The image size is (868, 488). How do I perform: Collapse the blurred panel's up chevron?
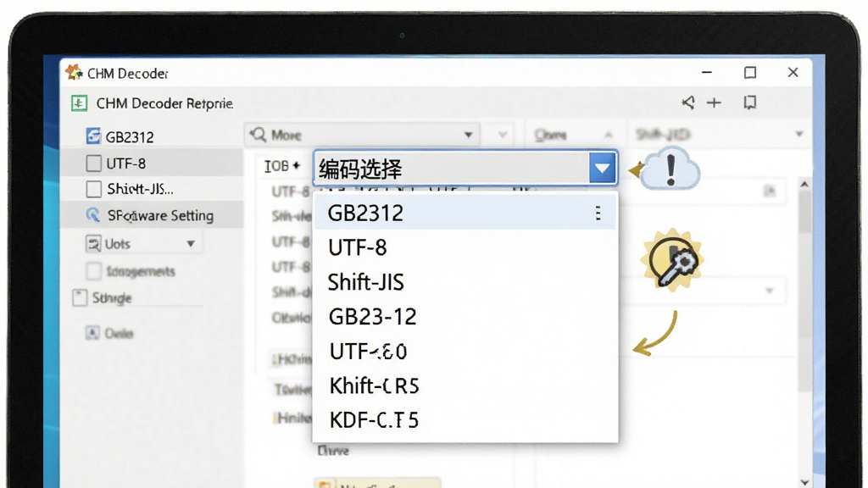click(x=609, y=135)
